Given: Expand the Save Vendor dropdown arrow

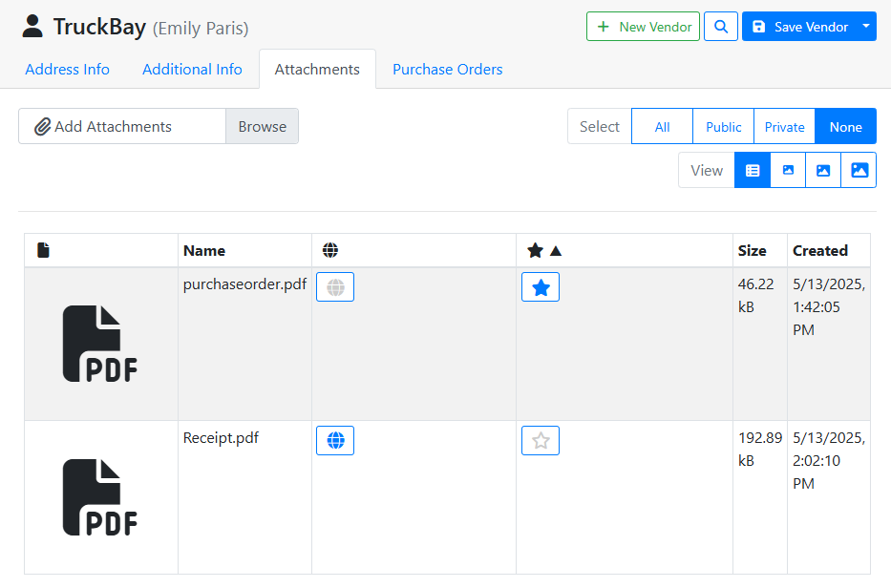Looking at the screenshot, I should click(866, 27).
